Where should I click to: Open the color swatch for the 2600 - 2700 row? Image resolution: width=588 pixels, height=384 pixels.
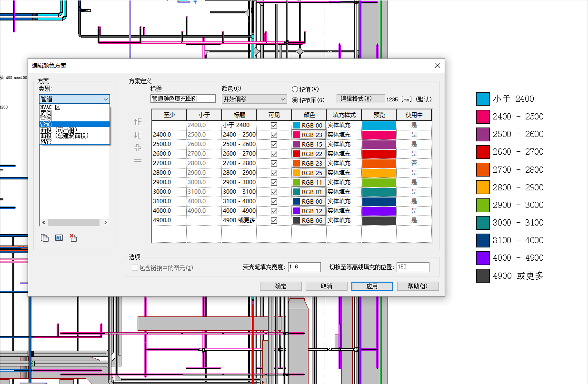(309, 154)
